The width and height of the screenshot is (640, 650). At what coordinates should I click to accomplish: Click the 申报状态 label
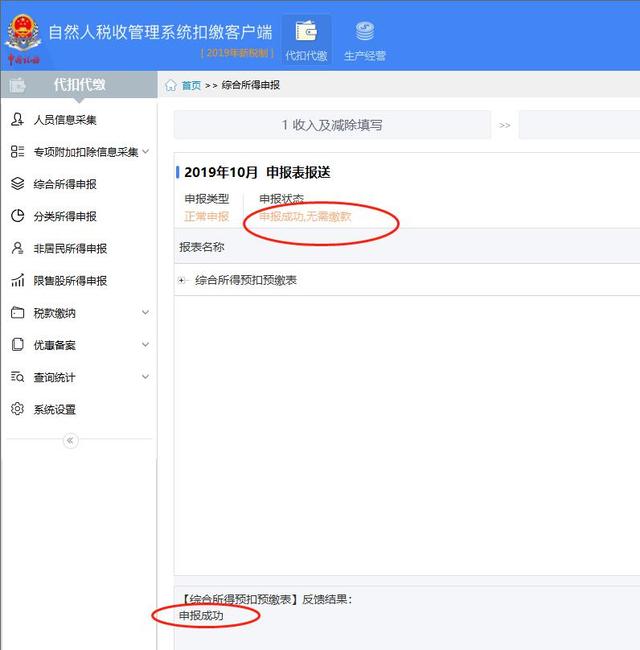(x=281, y=199)
